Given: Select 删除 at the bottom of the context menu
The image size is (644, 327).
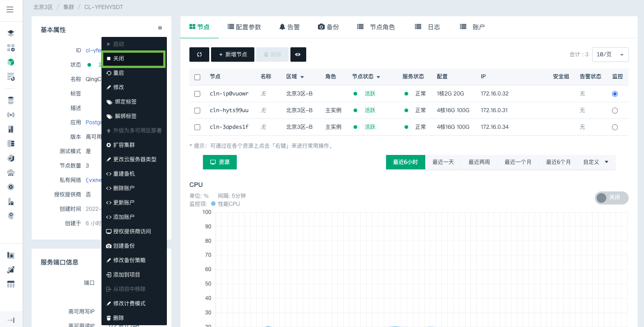Looking at the screenshot, I should (x=134, y=318).
